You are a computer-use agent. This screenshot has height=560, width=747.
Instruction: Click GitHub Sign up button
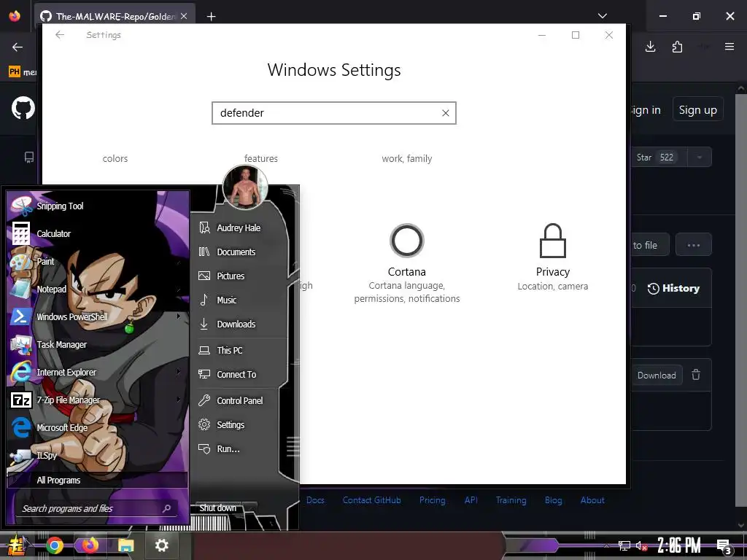pyautogui.click(x=697, y=110)
